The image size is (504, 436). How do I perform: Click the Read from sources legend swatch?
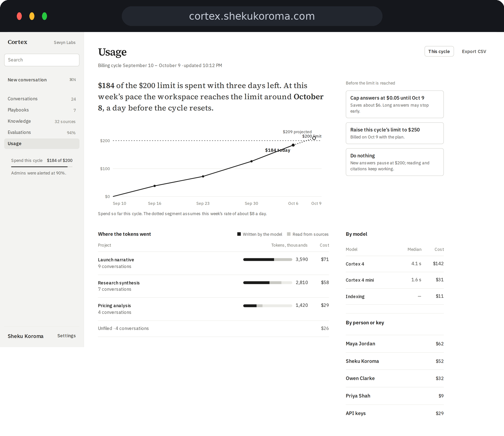289,234
